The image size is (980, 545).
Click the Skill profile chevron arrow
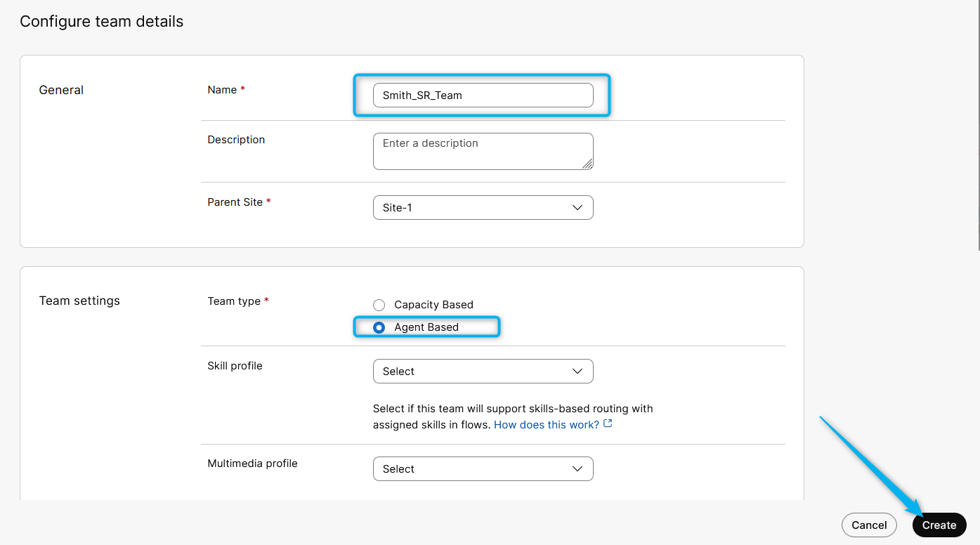click(x=577, y=372)
